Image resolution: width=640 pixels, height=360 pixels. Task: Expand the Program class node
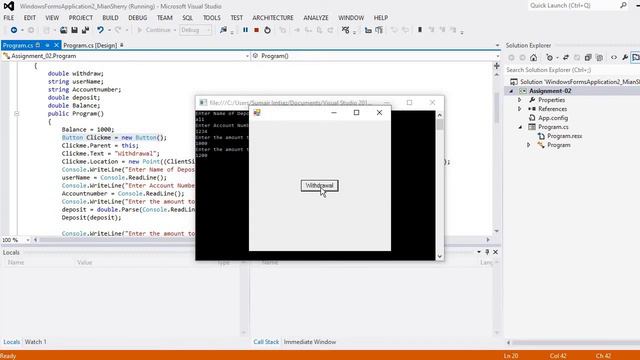(529, 145)
